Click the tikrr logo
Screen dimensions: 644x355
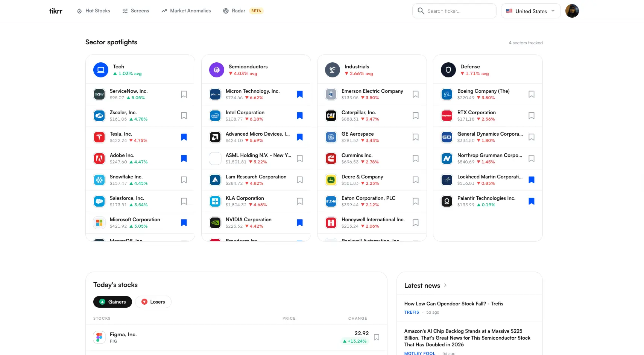tap(56, 11)
